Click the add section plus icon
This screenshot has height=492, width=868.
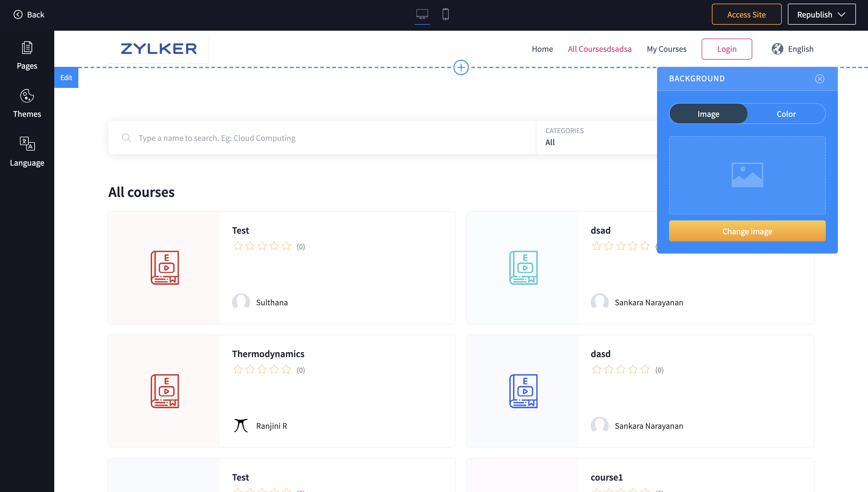(x=461, y=67)
